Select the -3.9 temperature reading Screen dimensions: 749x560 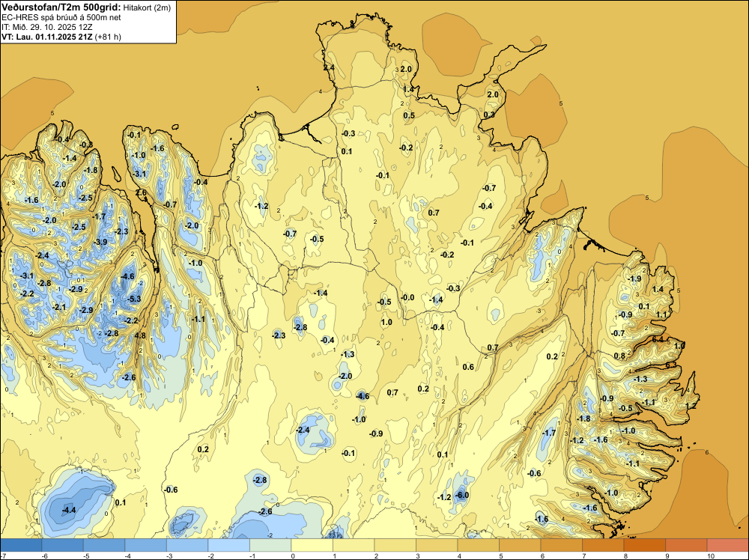click(x=101, y=242)
